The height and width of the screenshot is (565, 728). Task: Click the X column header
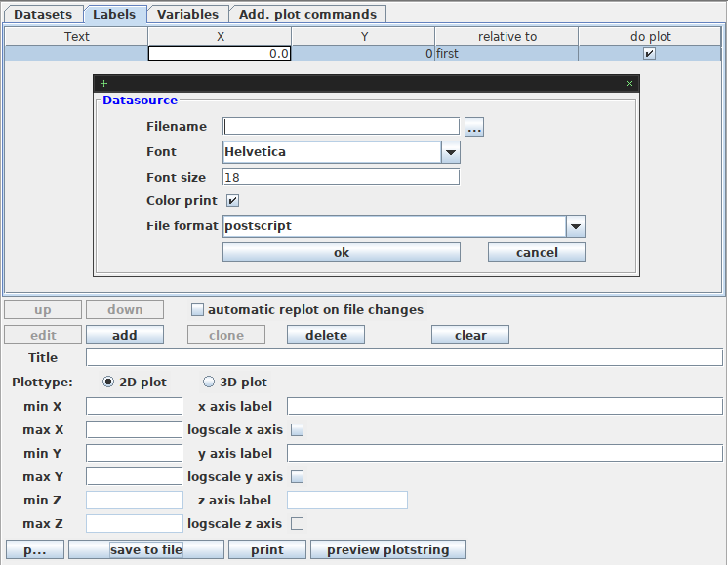point(221,37)
